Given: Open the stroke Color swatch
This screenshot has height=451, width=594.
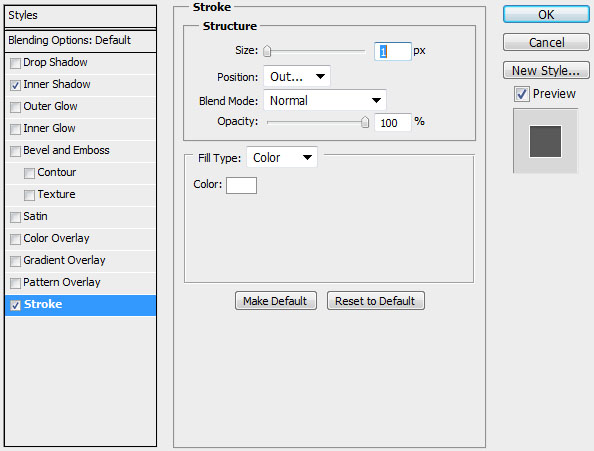Looking at the screenshot, I should point(241,186).
